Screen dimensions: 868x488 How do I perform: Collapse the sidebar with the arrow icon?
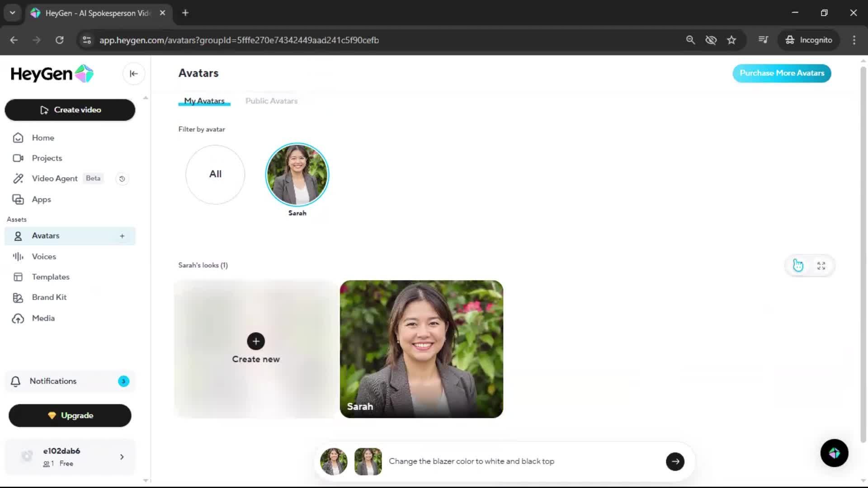pyautogui.click(x=133, y=74)
